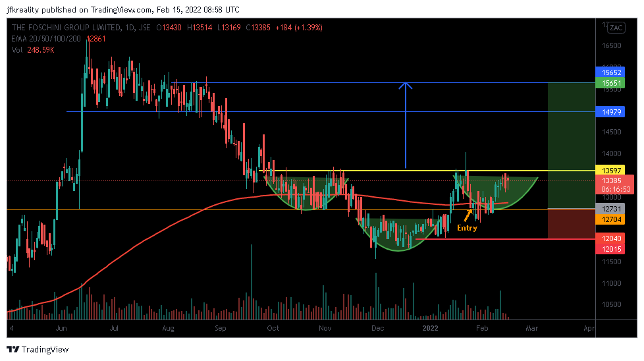Screen dimensions: 644x361
Task: Click the green 15651 target price label
Action: (x=610, y=83)
